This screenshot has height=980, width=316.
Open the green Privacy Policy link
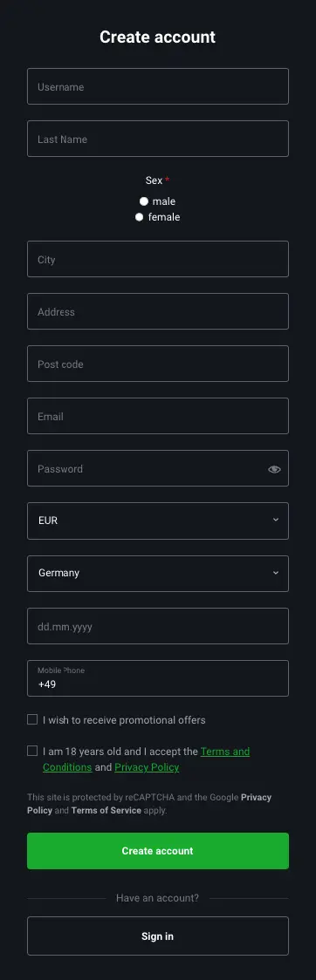(x=147, y=767)
